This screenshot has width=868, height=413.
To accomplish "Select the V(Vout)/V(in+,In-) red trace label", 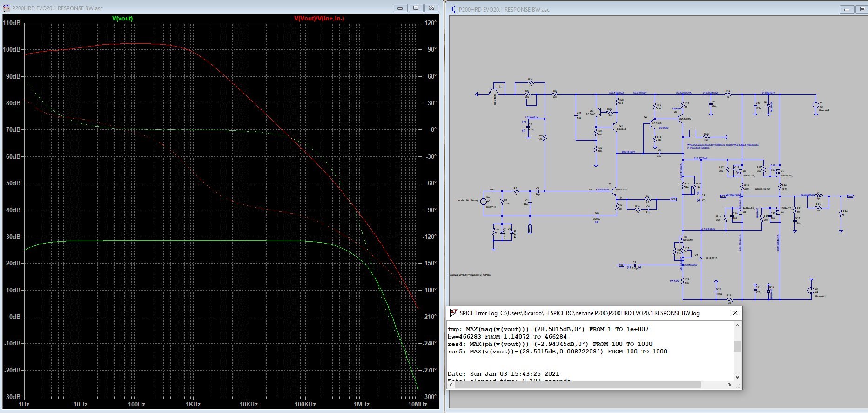I will (x=319, y=19).
